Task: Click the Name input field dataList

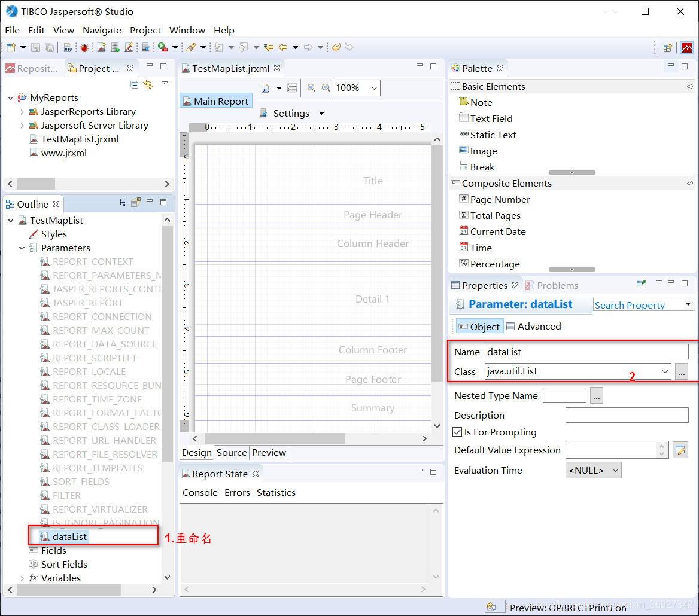Action: coord(586,352)
